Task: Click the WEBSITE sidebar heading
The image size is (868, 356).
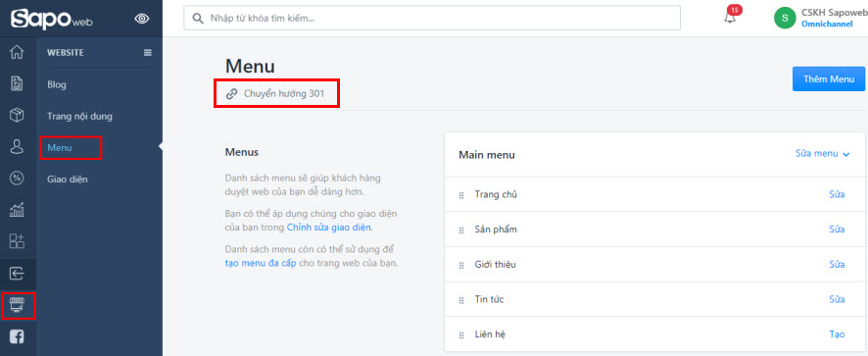Action: [66, 53]
